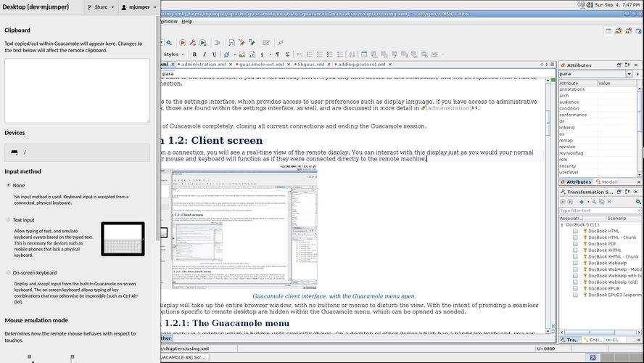
Task: Click the Guacamole menu vertical scrollbar
Action: [x=158, y=128]
